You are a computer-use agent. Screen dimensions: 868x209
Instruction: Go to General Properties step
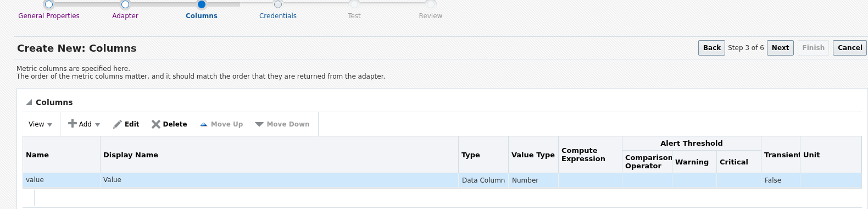(x=49, y=16)
